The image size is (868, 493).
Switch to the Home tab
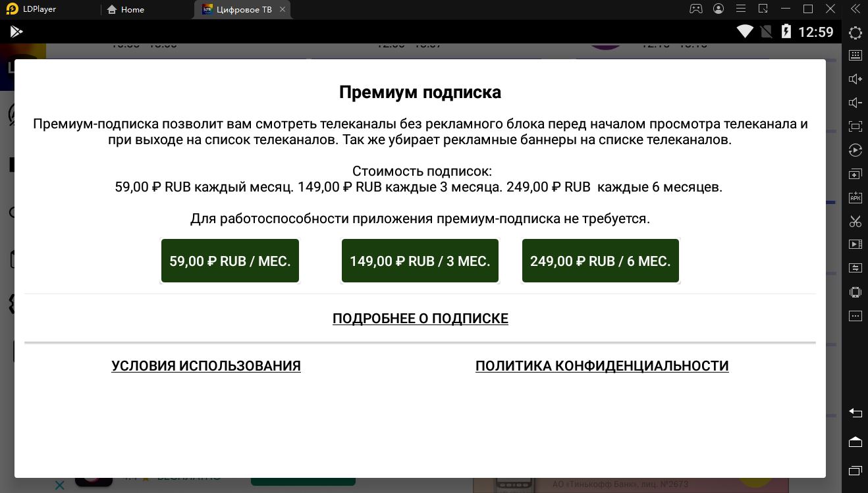(126, 9)
